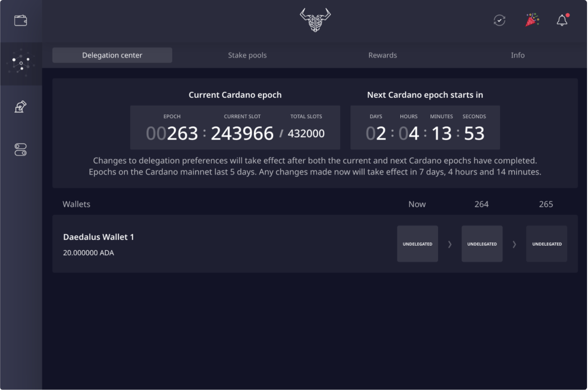The width and height of the screenshot is (588, 390).
Task: Click the UNDELEGATED tile under epoch 265
Action: (547, 244)
